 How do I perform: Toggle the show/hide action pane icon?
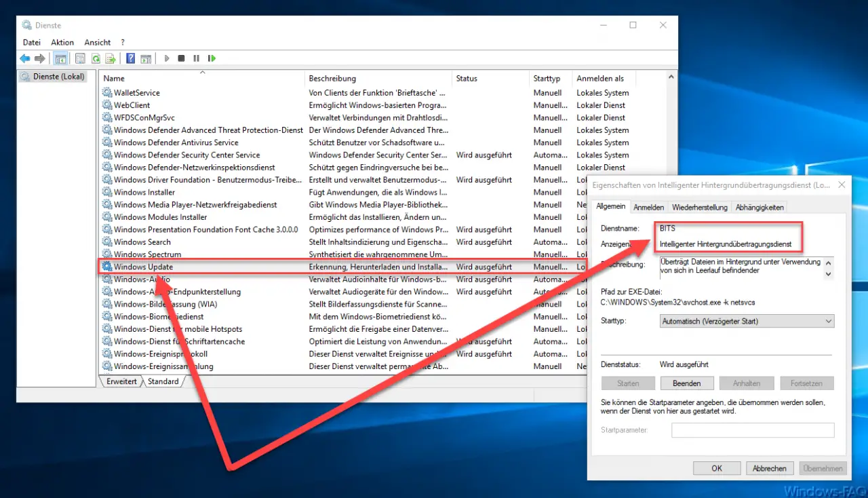[x=146, y=59]
